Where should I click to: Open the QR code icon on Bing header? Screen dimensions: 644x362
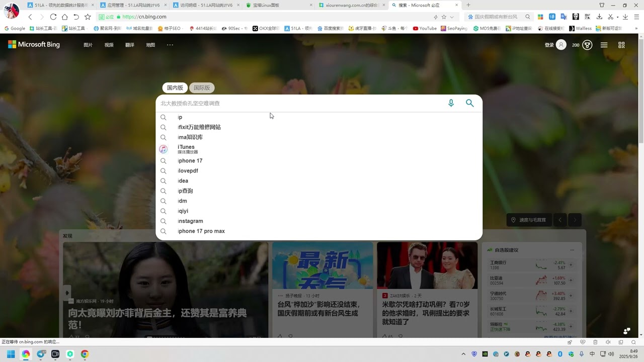[x=621, y=45]
